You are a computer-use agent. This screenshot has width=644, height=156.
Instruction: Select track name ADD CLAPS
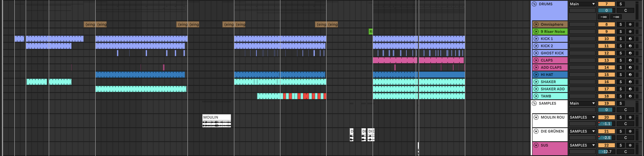pos(551,67)
